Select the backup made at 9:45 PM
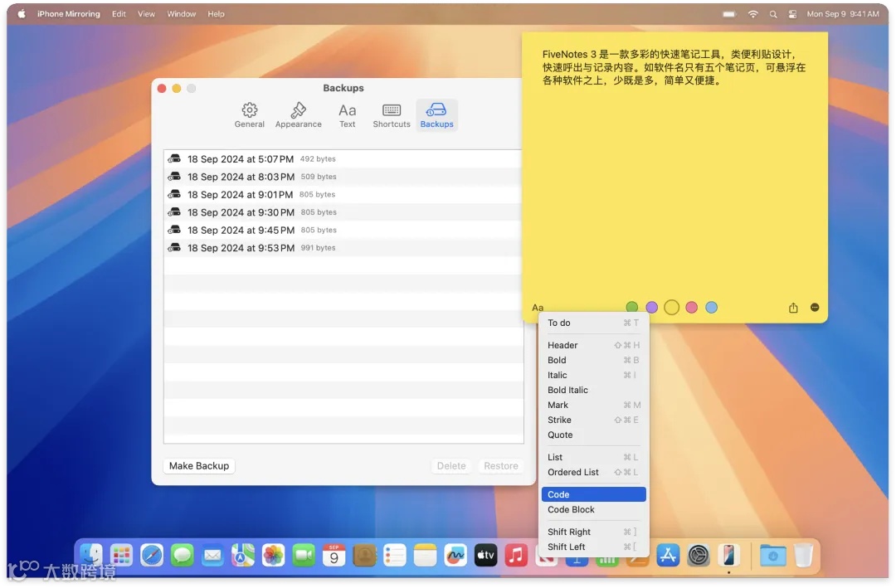Viewport: 896px width, 588px height. (343, 230)
